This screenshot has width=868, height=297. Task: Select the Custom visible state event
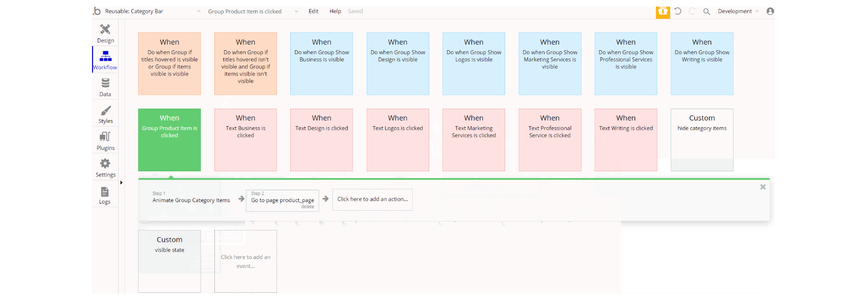[x=169, y=261]
